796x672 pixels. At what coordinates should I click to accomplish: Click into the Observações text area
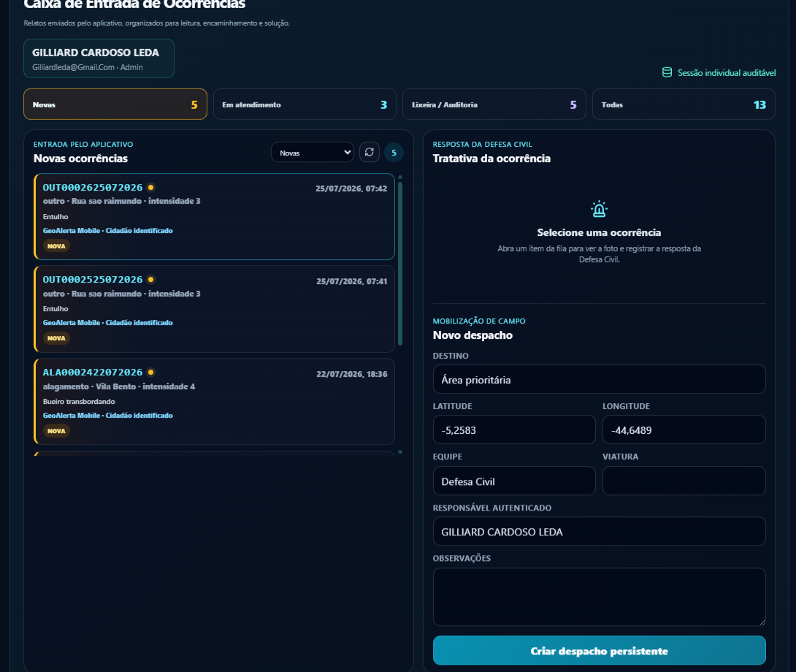click(x=599, y=597)
